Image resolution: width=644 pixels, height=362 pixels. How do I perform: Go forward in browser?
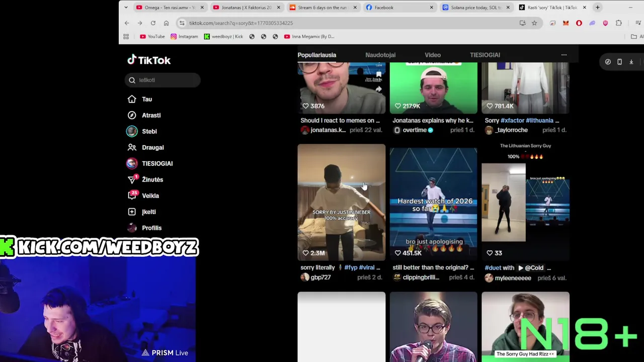[140, 23]
